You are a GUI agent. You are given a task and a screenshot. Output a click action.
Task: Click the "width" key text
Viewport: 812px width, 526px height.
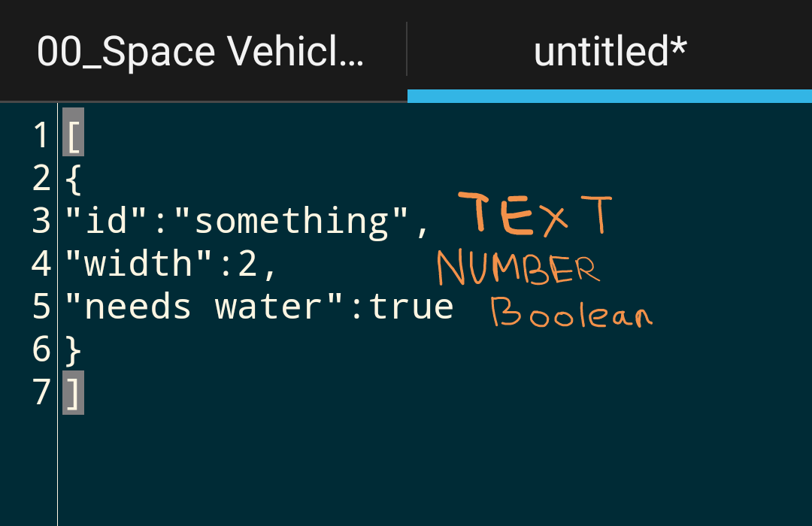139,263
